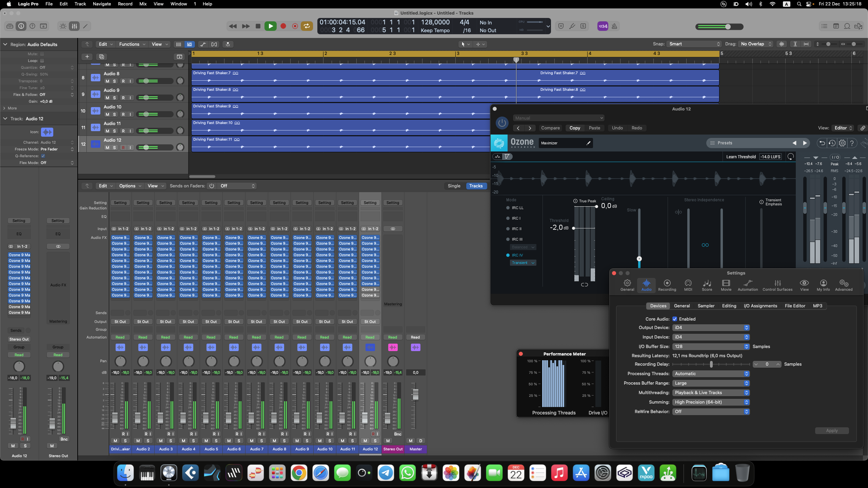This screenshot has height=488, width=868.
Task: Open the Mixer toolbar icon
Action: pos(74,26)
